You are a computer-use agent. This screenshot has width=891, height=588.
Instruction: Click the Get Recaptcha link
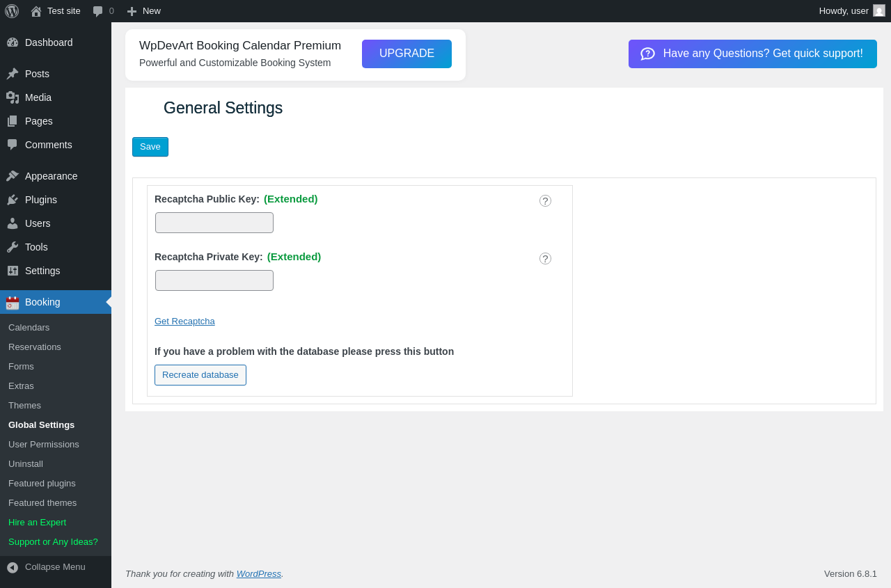point(184,321)
